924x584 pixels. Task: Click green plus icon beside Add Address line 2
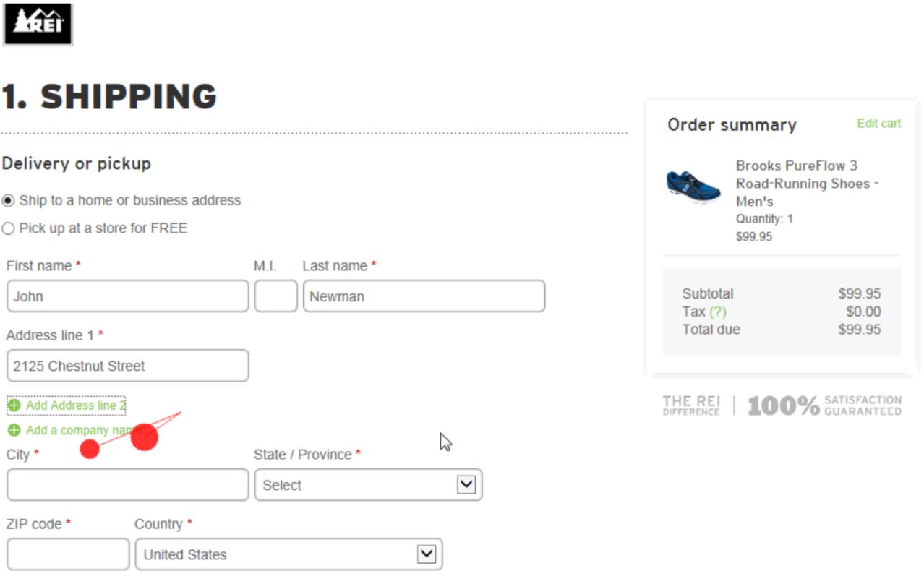point(14,405)
